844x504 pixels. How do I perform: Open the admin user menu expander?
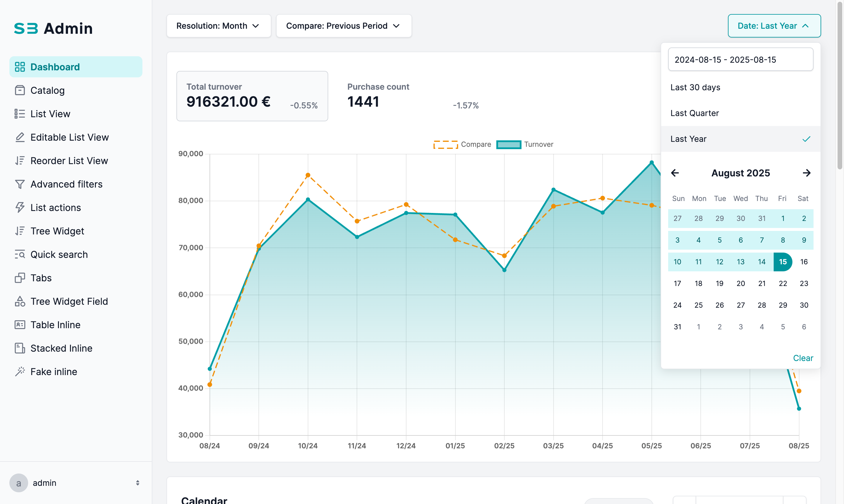(137, 483)
